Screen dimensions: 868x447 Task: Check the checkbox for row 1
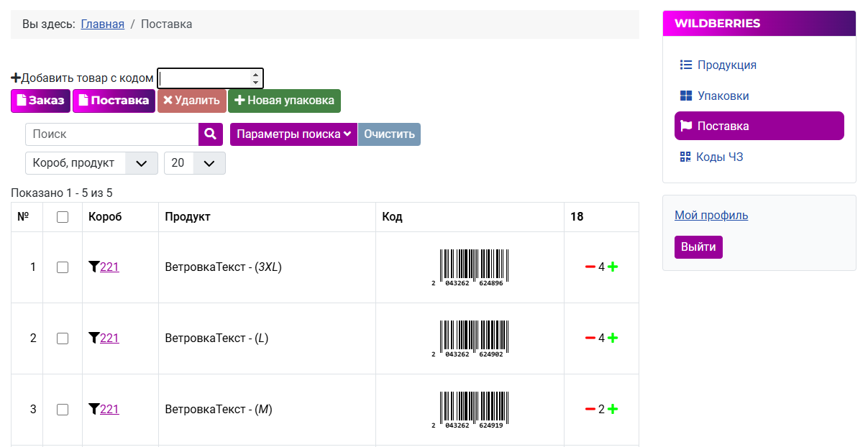(63, 267)
